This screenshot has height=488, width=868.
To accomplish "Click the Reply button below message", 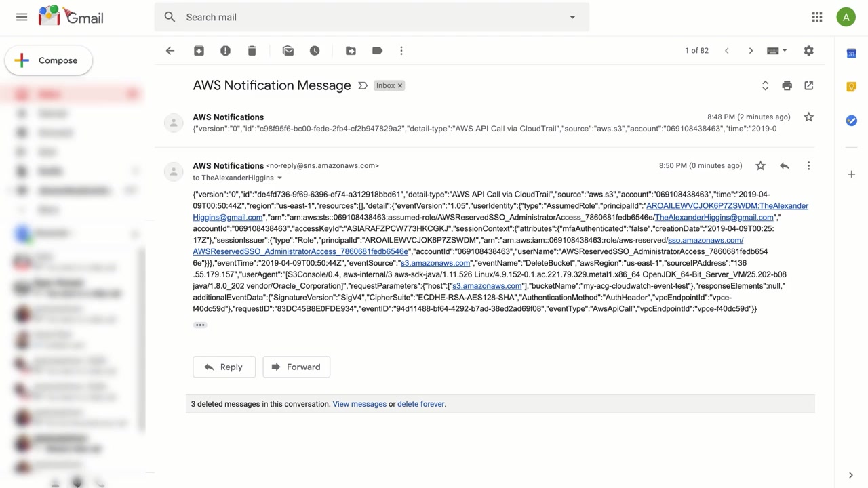I will [224, 367].
